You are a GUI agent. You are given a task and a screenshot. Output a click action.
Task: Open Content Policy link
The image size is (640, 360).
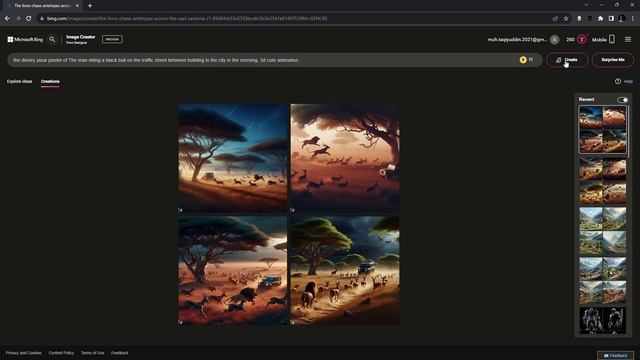[x=61, y=353]
